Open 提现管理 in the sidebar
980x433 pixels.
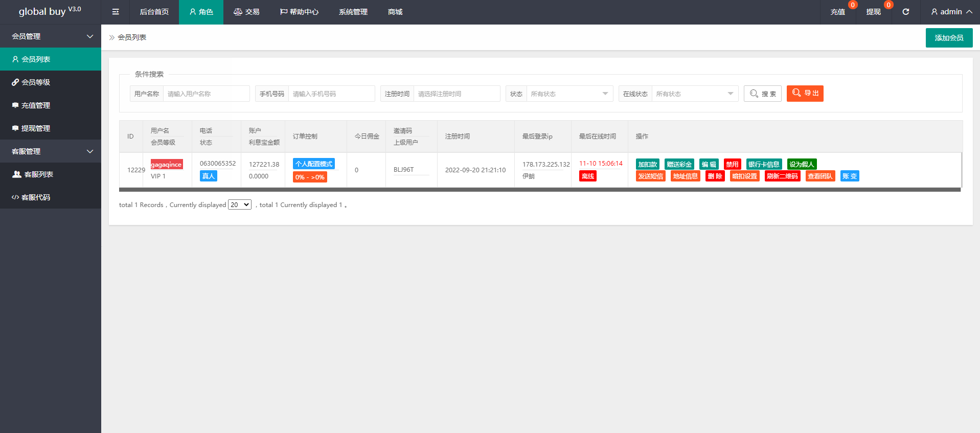point(35,128)
